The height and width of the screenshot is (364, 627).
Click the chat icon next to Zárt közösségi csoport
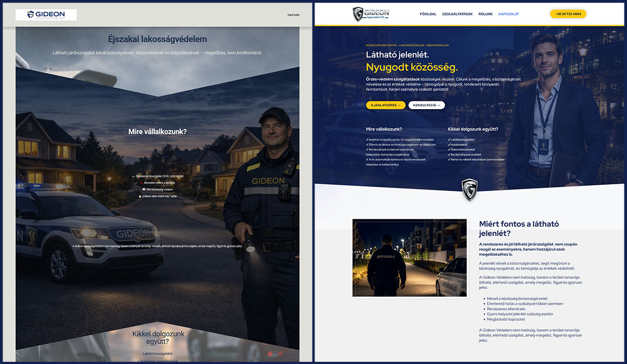(x=144, y=190)
